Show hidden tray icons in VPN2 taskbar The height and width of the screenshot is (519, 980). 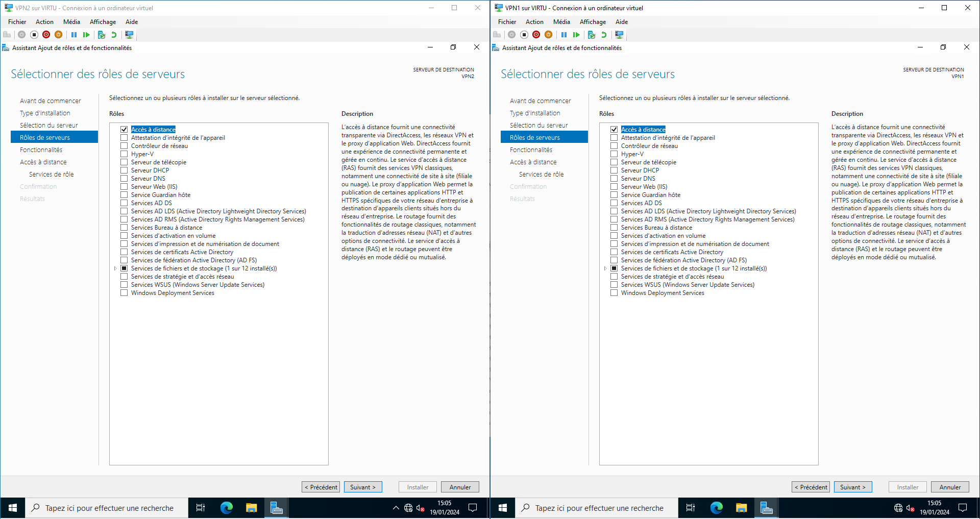(x=396, y=508)
